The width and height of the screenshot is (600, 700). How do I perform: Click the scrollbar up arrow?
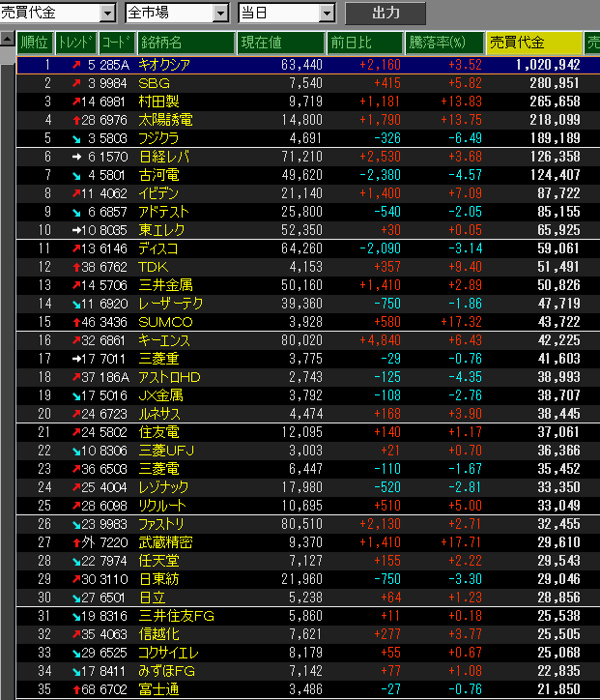tap(7, 40)
